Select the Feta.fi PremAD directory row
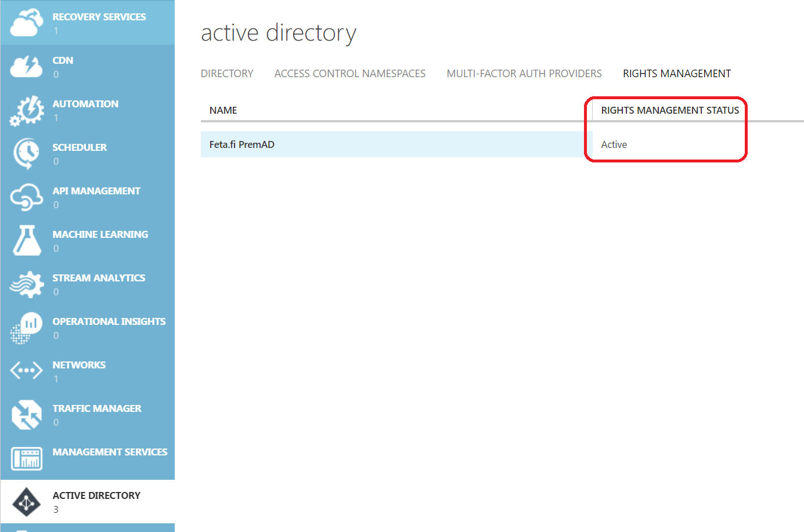804x532 pixels. click(x=242, y=144)
